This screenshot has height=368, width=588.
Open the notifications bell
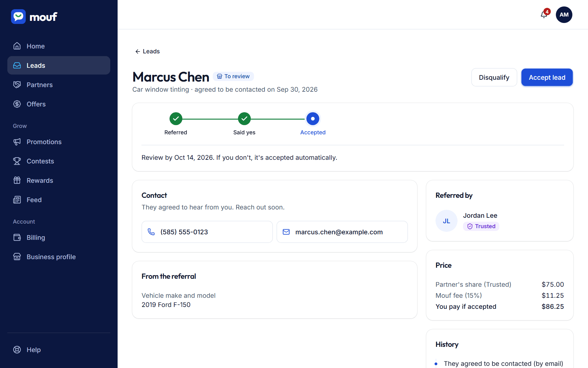coord(544,14)
